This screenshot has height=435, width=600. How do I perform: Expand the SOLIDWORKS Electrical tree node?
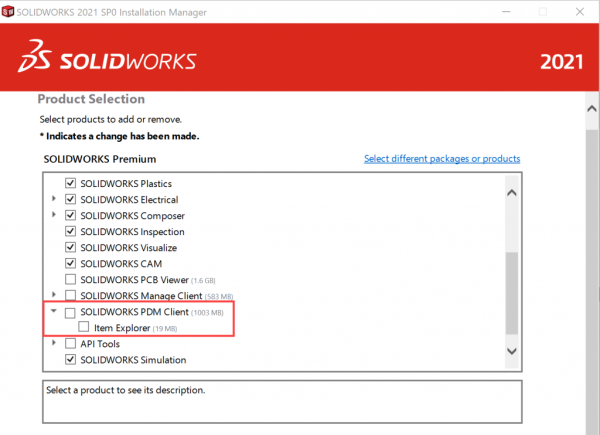(53, 200)
